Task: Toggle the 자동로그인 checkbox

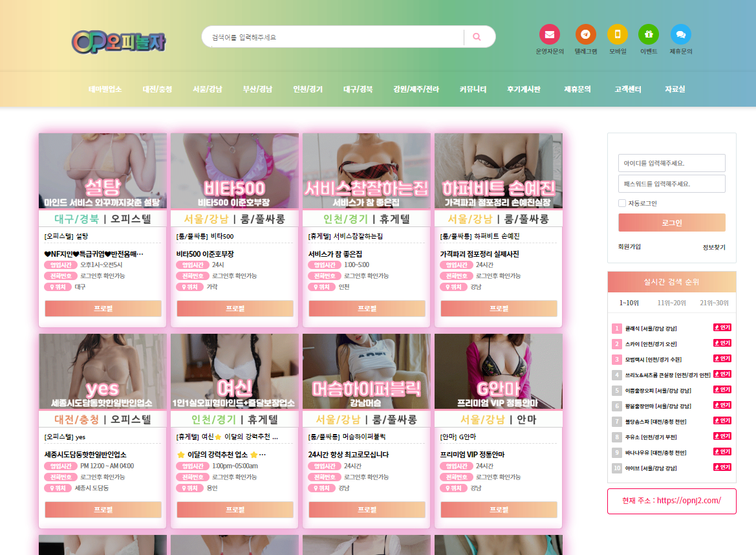Action: 622,203
